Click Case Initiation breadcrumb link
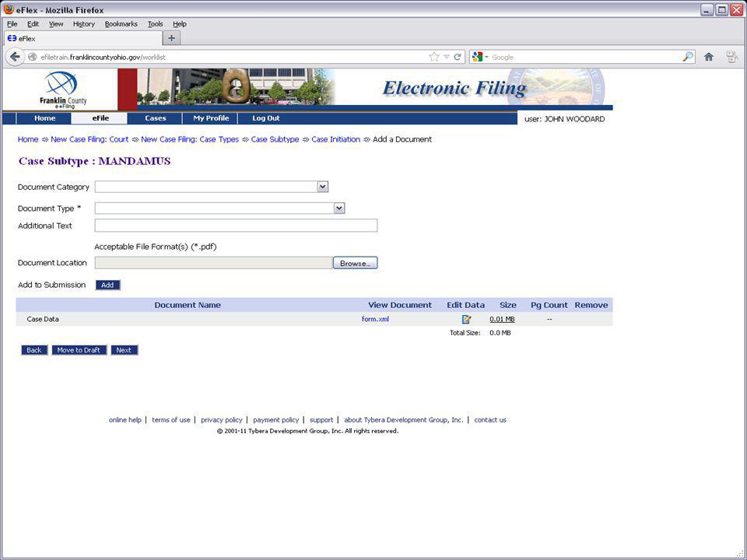 click(x=336, y=139)
